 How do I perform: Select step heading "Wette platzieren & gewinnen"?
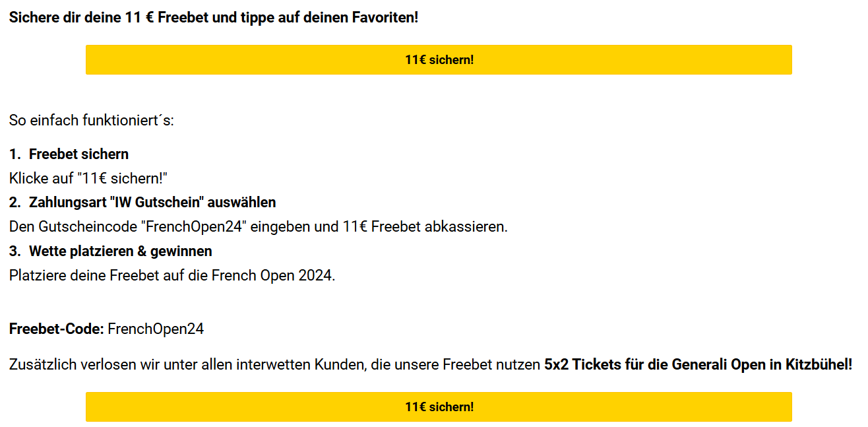[x=121, y=251]
